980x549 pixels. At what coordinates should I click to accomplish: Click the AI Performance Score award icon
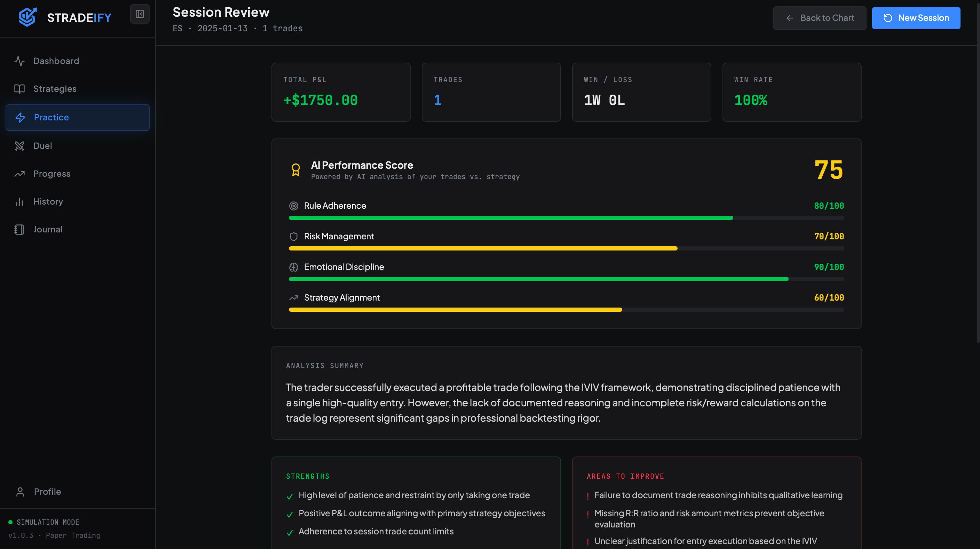click(295, 170)
